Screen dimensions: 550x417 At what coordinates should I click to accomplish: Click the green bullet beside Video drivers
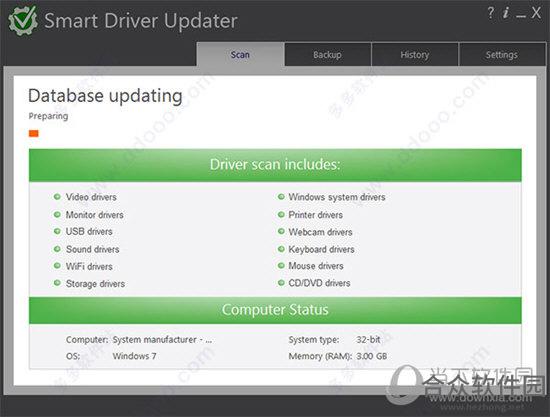[x=57, y=197]
